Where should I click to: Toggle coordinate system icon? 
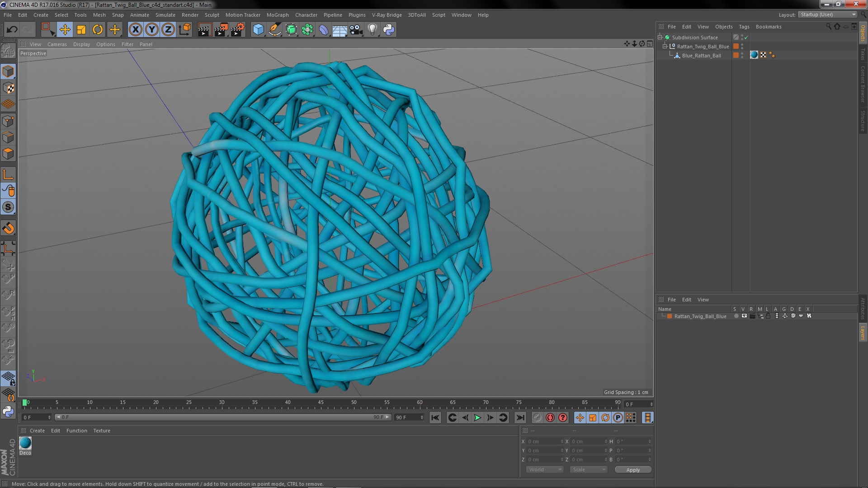[184, 30]
